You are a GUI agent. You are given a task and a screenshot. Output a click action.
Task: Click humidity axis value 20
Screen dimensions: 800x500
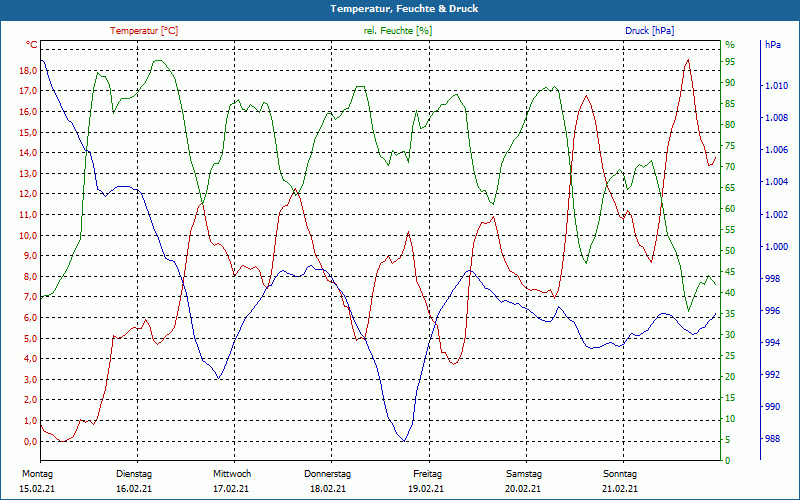click(730, 377)
